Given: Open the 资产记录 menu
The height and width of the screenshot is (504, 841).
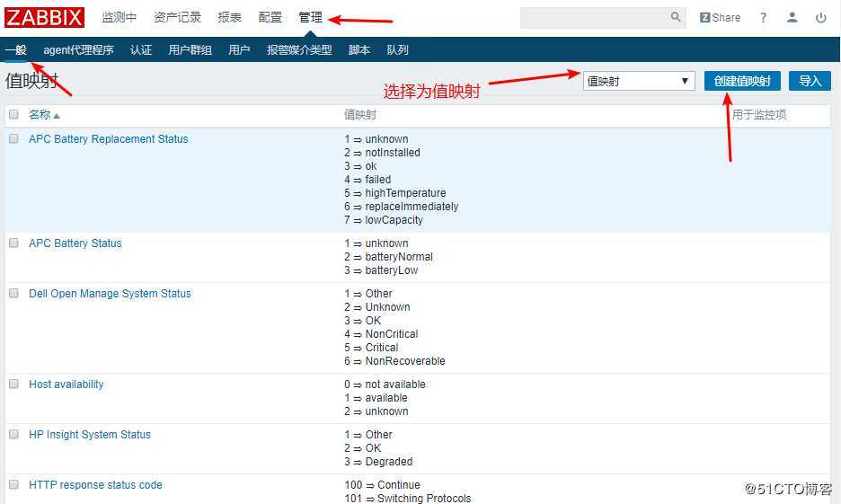Looking at the screenshot, I should (x=177, y=18).
